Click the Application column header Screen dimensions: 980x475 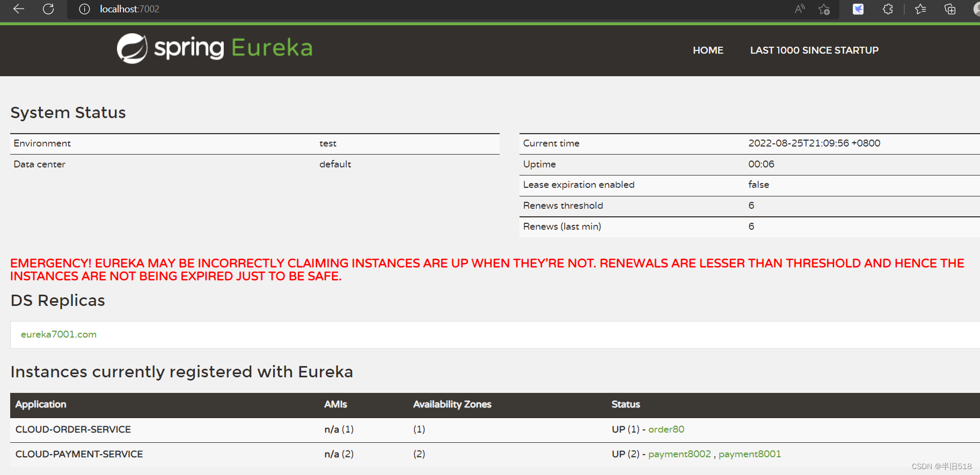41,405
